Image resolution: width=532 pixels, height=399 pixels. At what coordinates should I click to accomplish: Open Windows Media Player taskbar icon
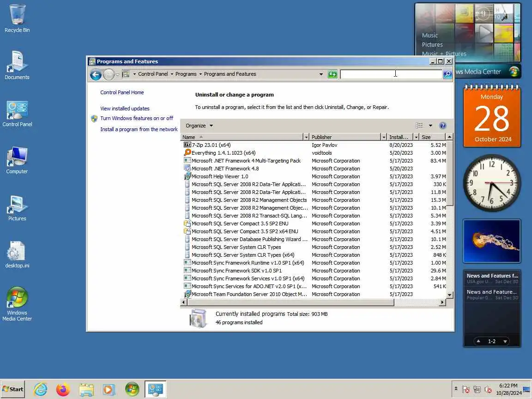(109, 389)
